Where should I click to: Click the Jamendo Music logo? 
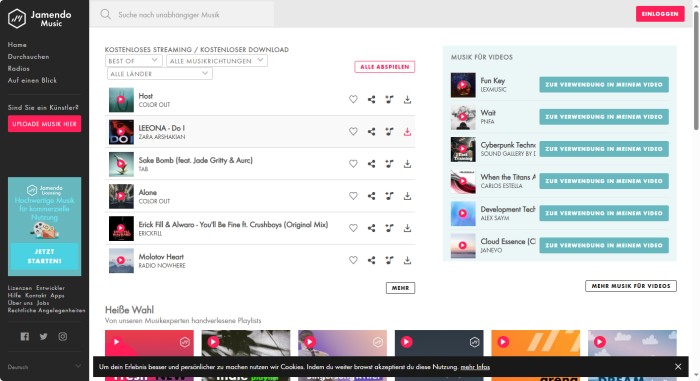coord(40,18)
